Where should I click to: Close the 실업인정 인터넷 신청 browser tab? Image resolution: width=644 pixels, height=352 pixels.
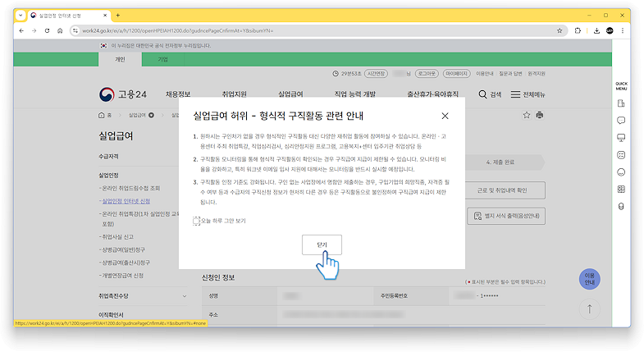coord(105,16)
